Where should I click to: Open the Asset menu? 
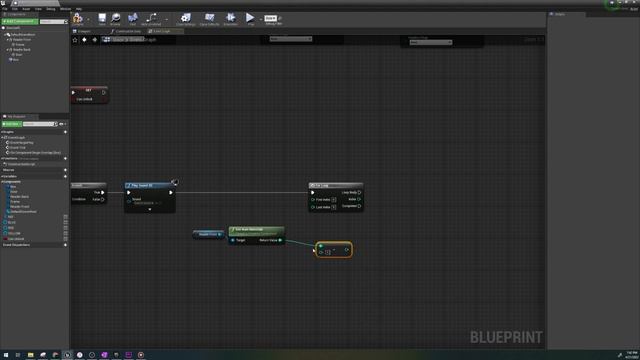26,9
